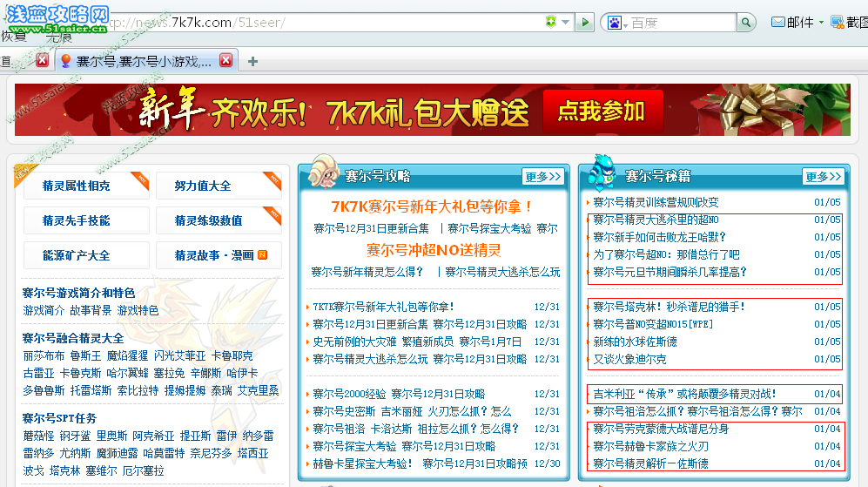Open 赛尔号精灵大逃杀里的超NO article
Image resolution: width=868 pixels, height=487 pixels.
click(656, 220)
